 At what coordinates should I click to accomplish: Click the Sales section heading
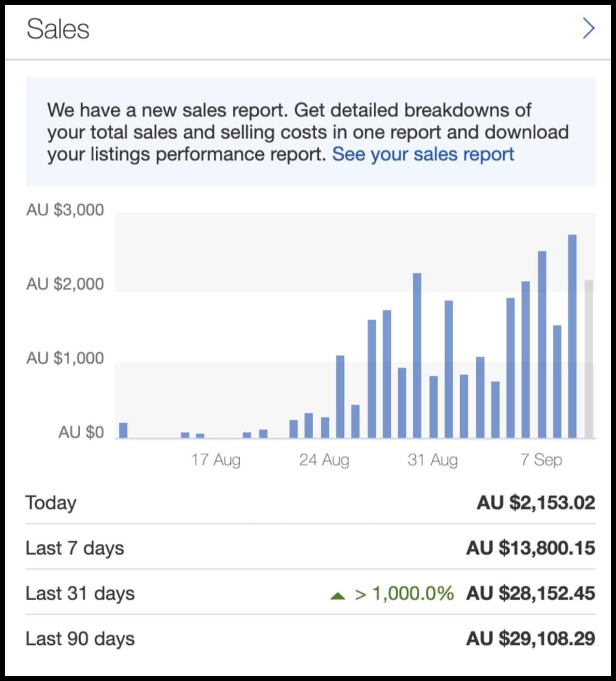click(x=58, y=29)
